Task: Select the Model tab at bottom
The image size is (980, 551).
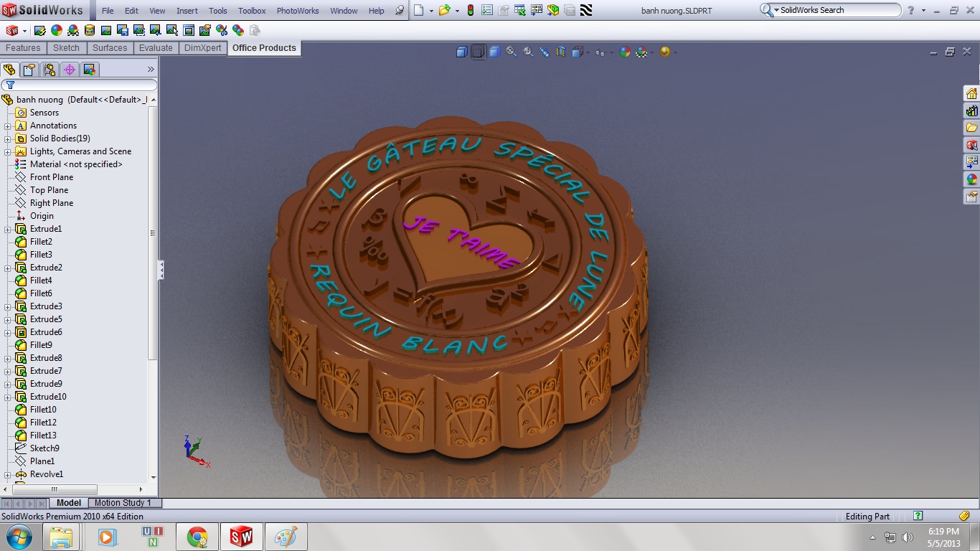Action: (69, 503)
